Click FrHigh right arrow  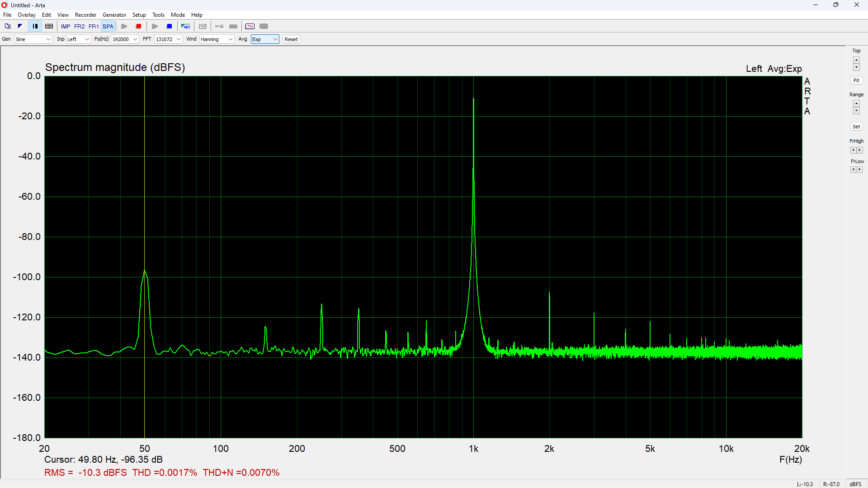pos(860,150)
